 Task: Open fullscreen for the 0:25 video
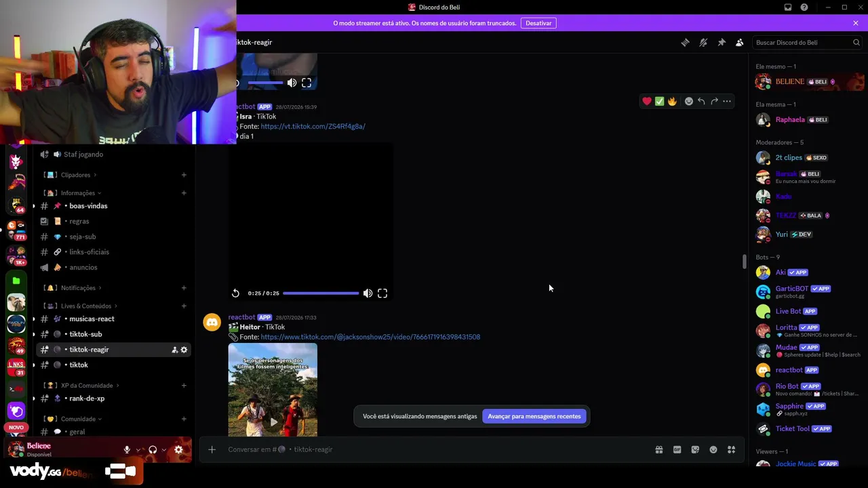click(382, 293)
